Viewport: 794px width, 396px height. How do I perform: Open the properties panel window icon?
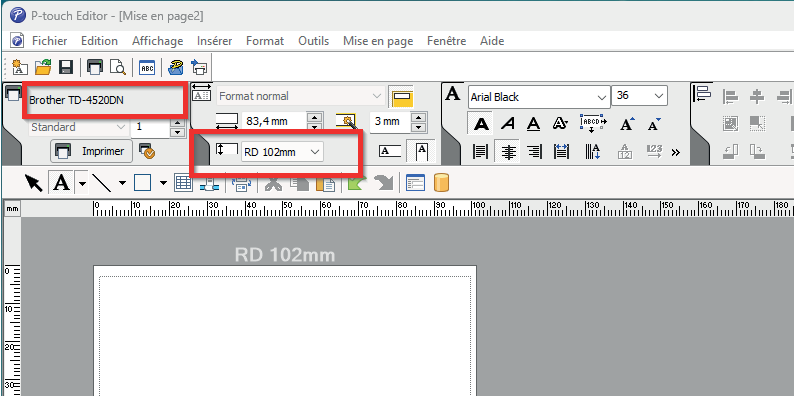tap(415, 183)
